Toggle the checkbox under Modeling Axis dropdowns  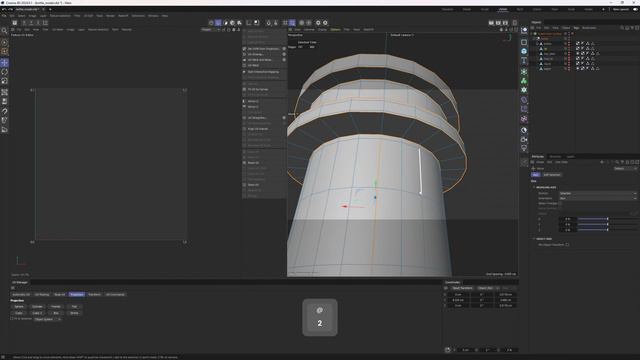[560, 203]
